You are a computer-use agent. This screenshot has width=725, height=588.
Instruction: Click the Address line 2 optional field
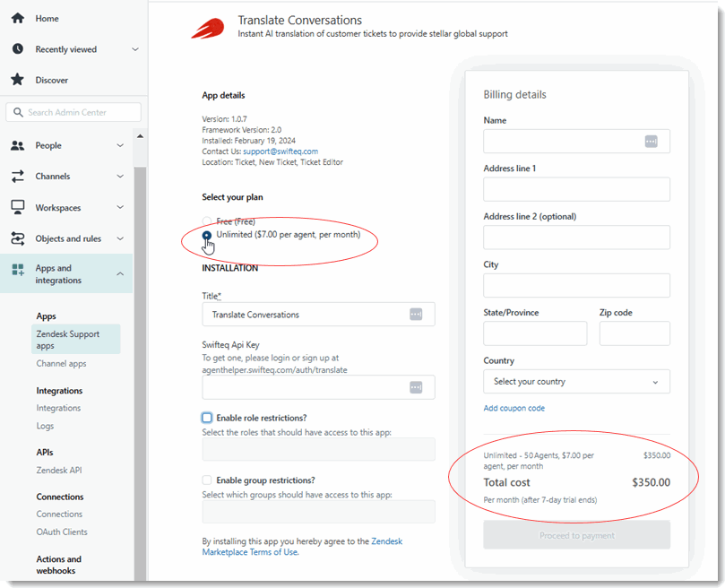(576, 238)
